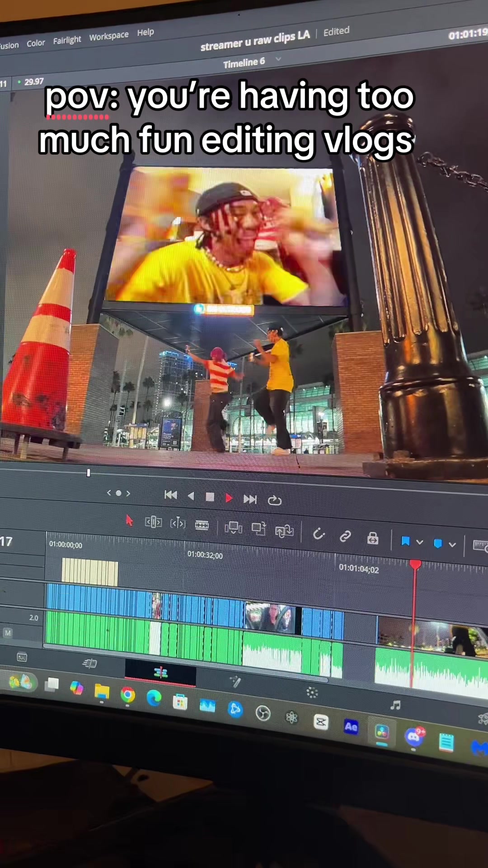
Task: Click the Insert Clip icon
Action: click(234, 527)
